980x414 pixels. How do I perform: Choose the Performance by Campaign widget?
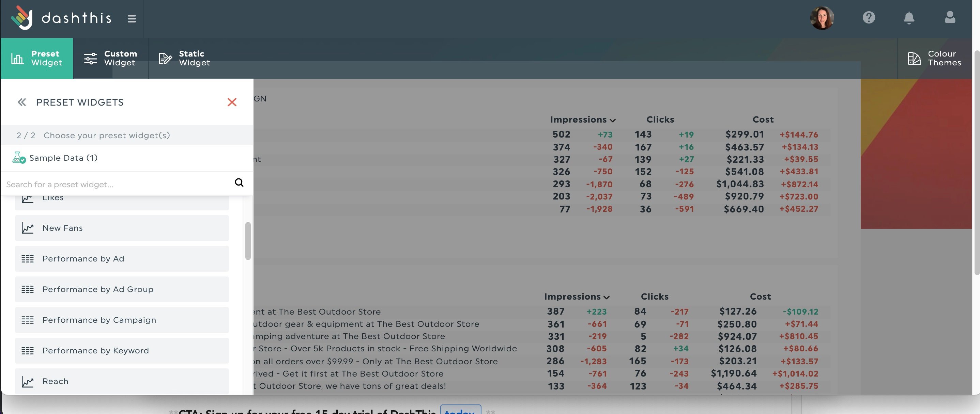click(122, 320)
